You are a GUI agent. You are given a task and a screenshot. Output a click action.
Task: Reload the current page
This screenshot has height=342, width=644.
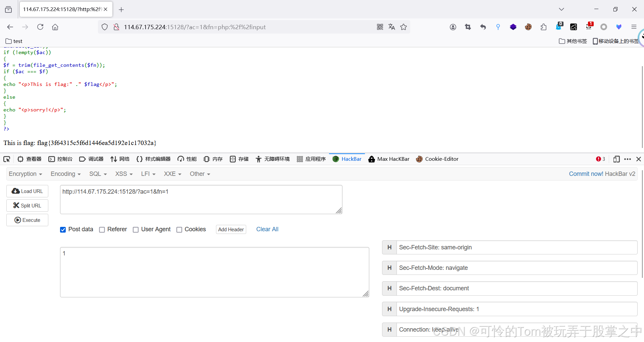pyautogui.click(x=40, y=27)
